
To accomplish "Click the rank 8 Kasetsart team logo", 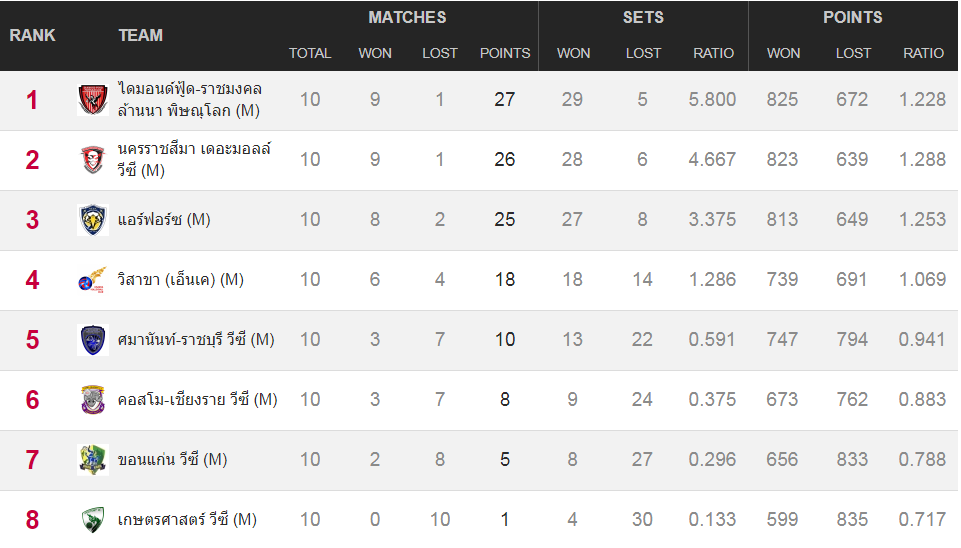I will click(x=93, y=520).
